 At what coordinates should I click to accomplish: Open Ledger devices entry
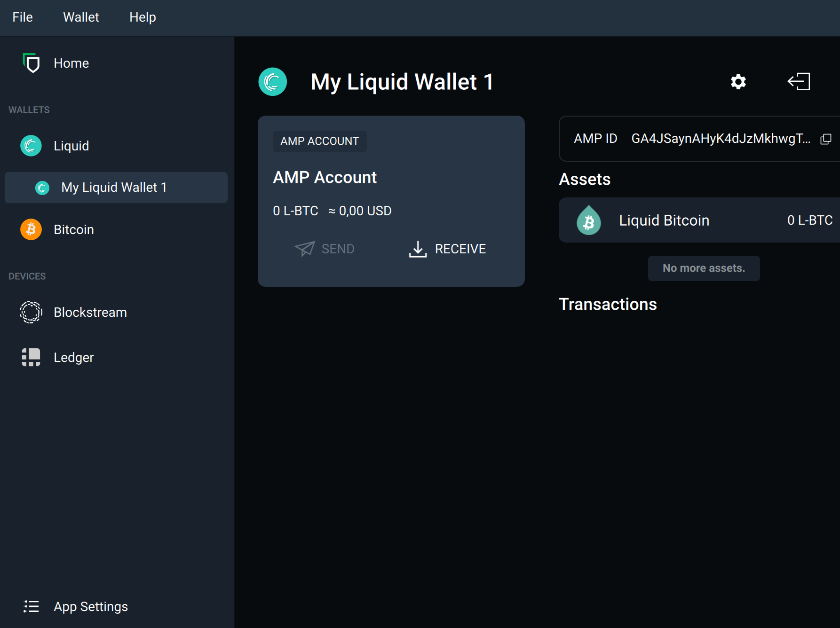click(x=74, y=358)
